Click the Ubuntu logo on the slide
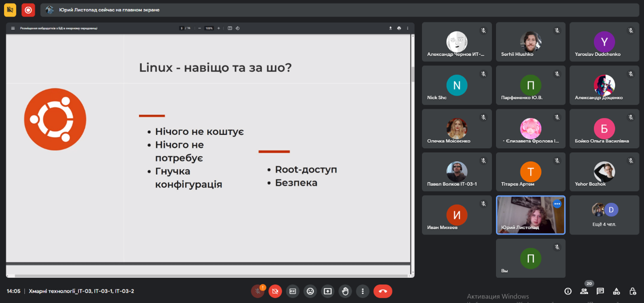Screen dimensions: 644x303 tap(55, 119)
